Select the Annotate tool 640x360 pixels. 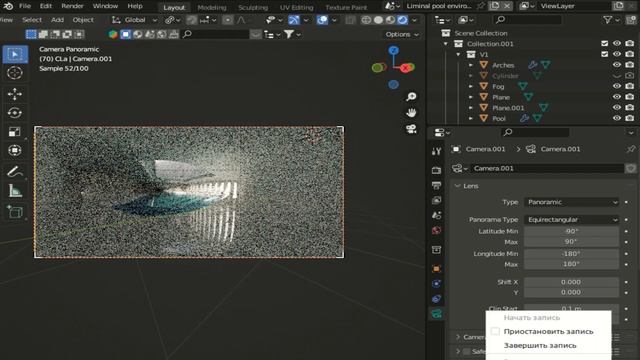(x=15, y=172)
